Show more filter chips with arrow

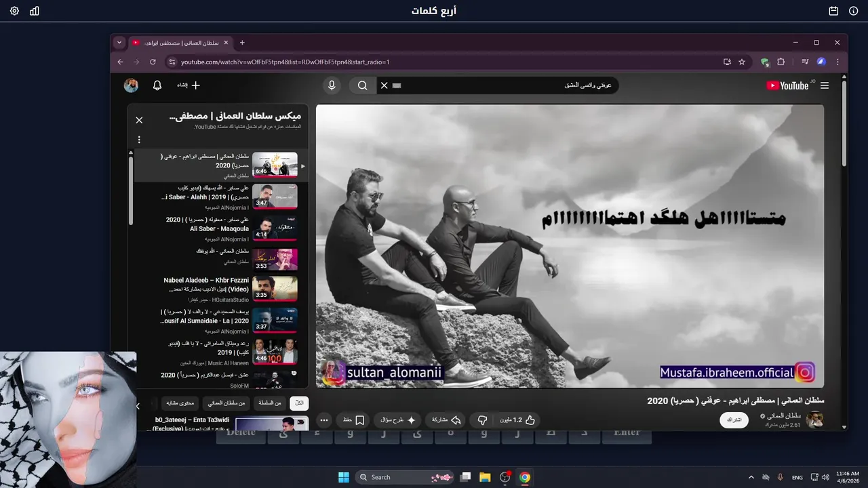coord(138,406)
